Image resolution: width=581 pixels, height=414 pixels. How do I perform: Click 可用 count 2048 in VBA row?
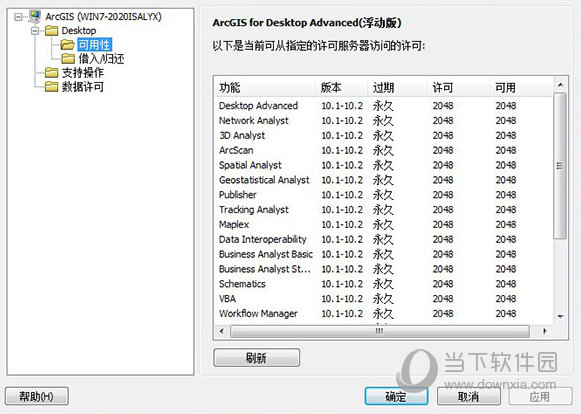click(506, 299)
